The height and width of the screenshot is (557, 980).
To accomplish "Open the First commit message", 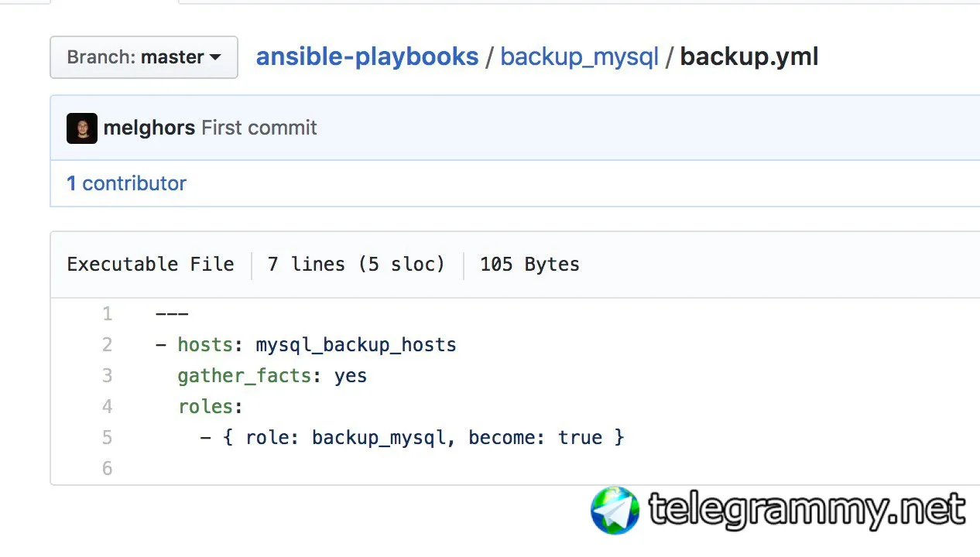I will [x=259, y=128].
